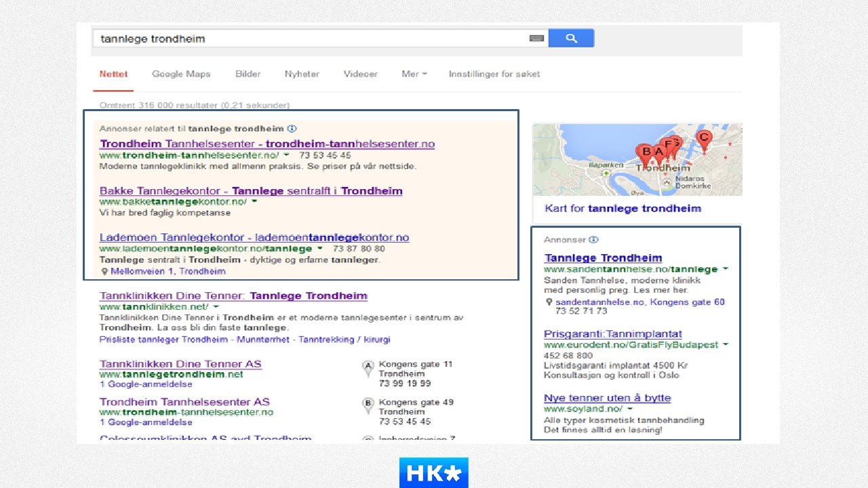Expand dropdown arrow next to trondheim-tannhelsesenter.no/ ad URL
The height and width of the screenshot is (488, 868).
click(286, 155)
